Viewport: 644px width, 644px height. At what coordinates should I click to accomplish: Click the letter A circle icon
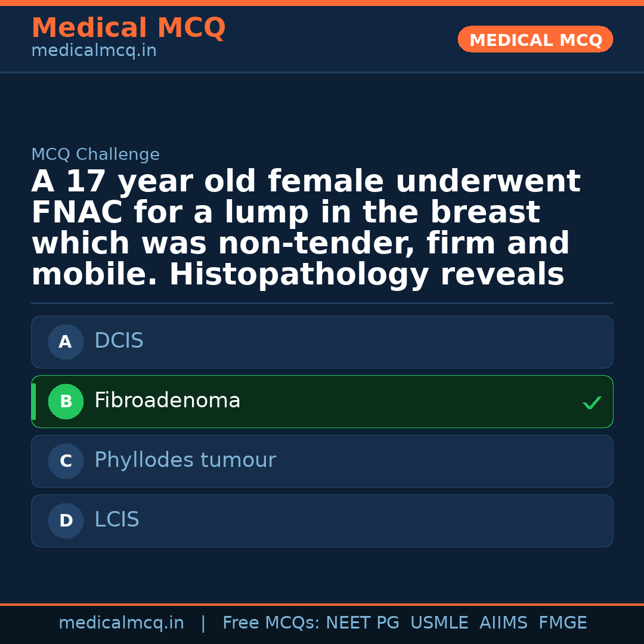coord(66,342)
